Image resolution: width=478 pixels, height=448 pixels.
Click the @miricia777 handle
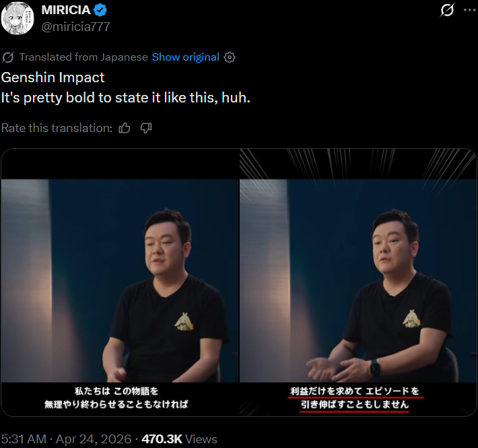75,27
